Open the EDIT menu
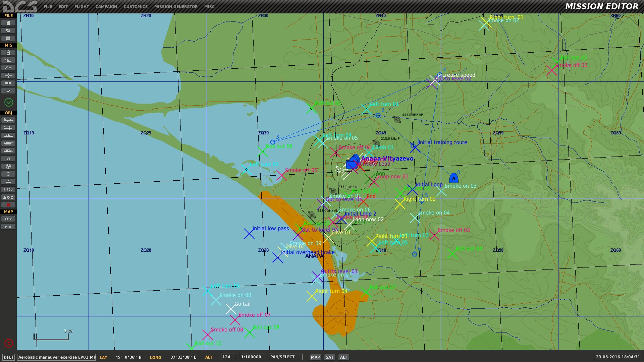 [x=63, y=6]
